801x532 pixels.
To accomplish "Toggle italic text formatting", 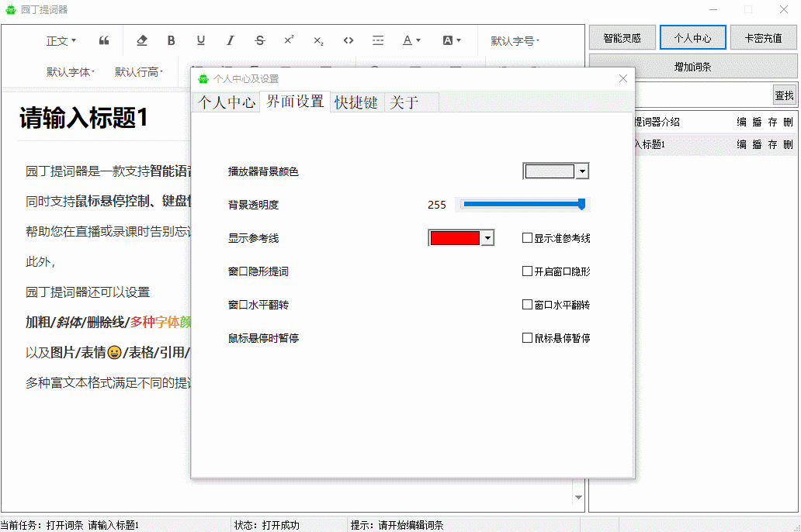I will coord(231,40).
